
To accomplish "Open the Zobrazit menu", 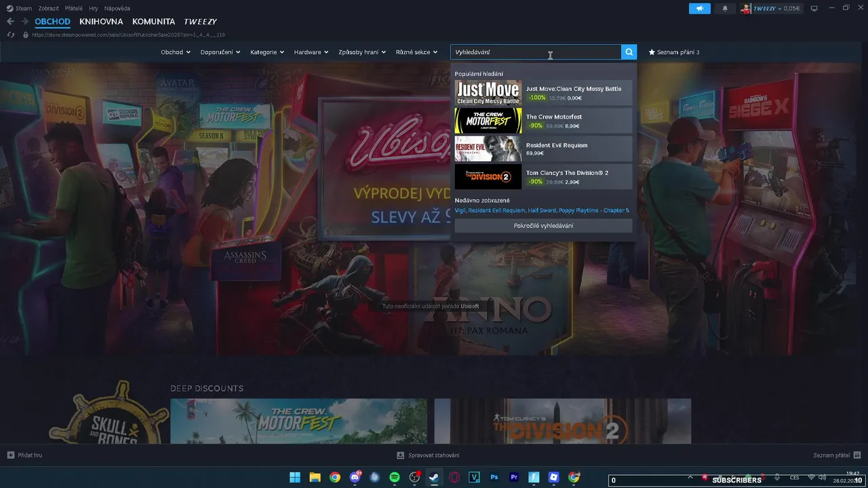I will coord(48,8).
